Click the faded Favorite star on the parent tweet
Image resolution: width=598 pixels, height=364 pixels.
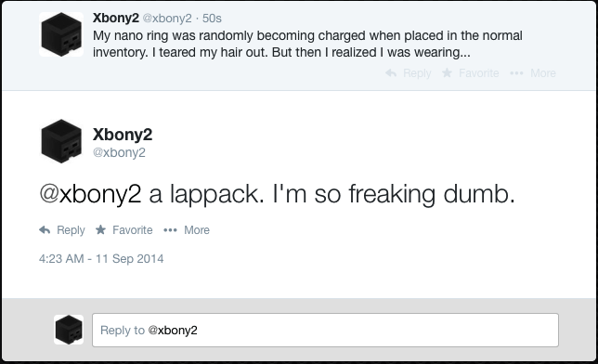447,72
